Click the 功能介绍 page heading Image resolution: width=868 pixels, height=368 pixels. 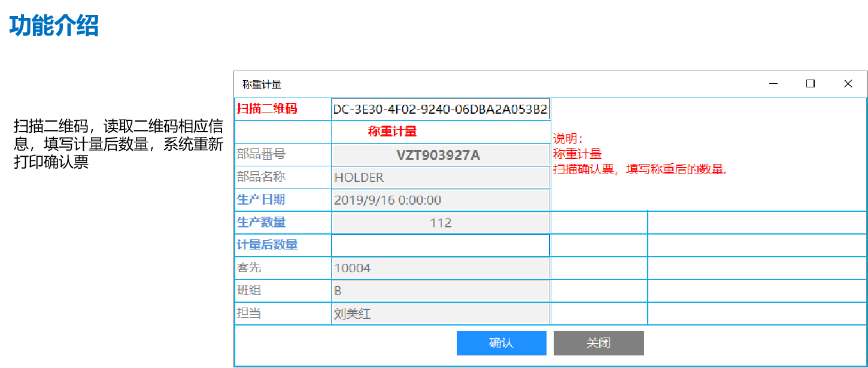(54, 26)
